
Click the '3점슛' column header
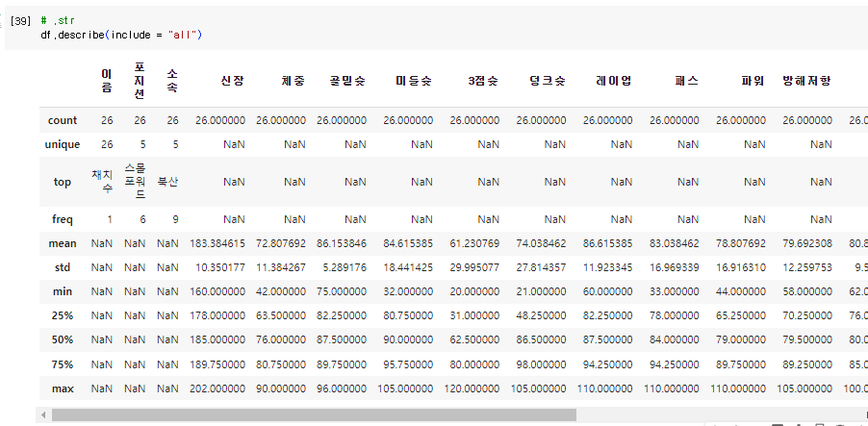pos(483,81)
